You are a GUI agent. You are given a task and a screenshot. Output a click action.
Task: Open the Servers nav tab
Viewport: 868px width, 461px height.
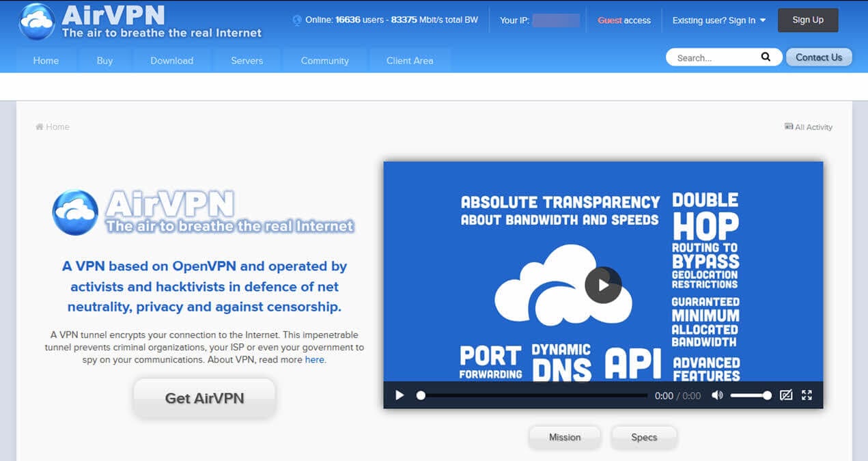point(247,60)
